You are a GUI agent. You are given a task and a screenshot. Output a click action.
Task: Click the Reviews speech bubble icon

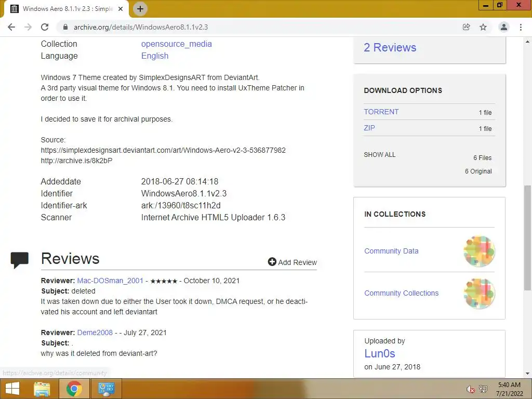pyautogui.click(x=19, y=260)
